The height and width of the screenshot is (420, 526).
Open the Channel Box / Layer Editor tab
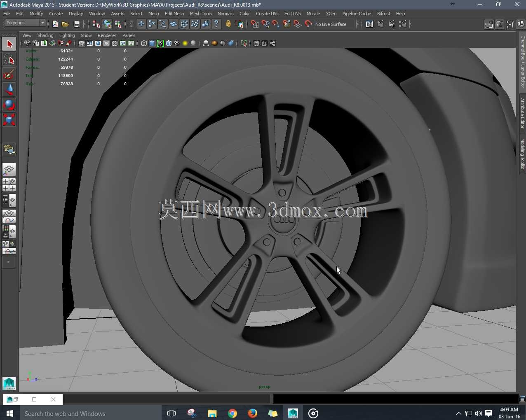point(522,62)
